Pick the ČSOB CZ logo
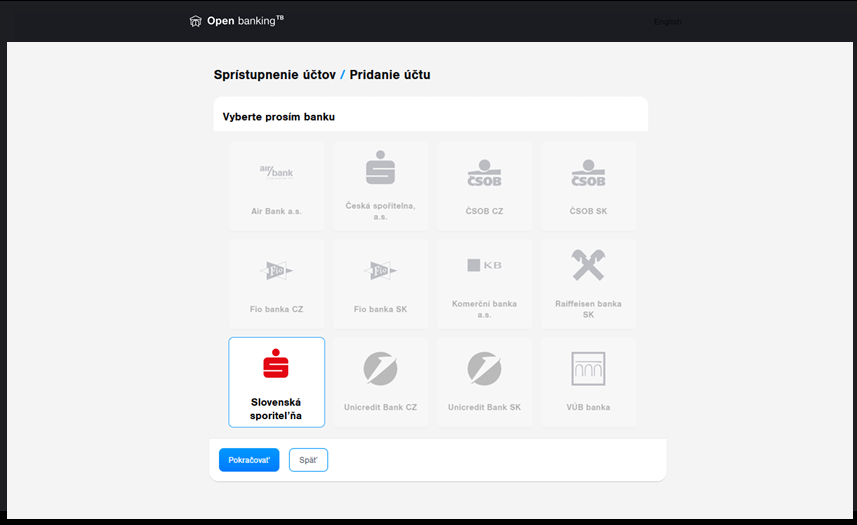The image size is (857, 525). [x=484, y=173]
